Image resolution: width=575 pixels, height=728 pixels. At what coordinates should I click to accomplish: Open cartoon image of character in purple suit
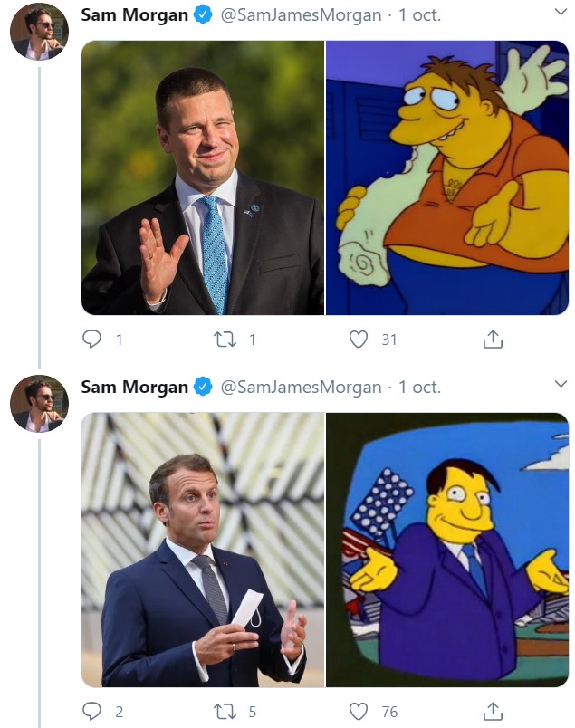(x=447, y=550)
